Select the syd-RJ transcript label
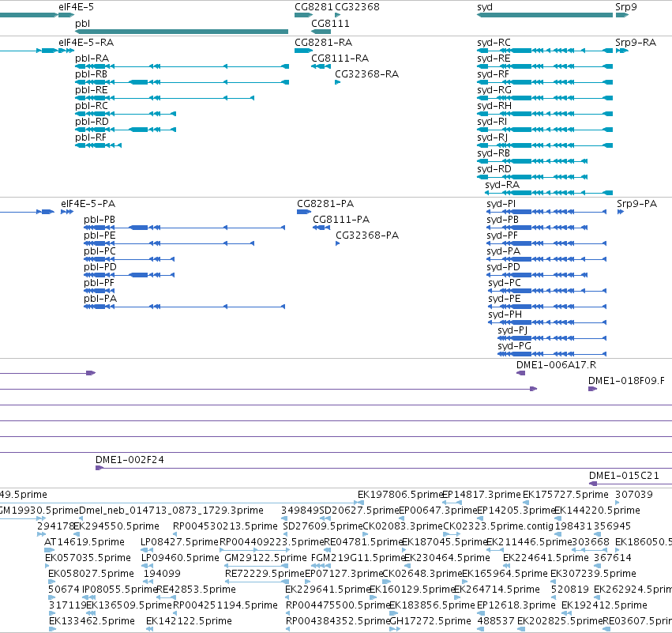672x633 pixels. [493, 138]
